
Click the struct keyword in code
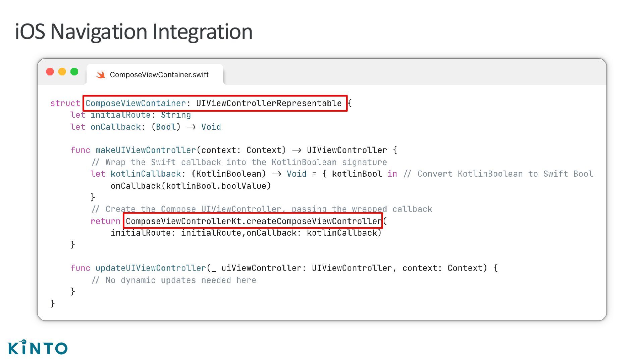coord(65,103)
